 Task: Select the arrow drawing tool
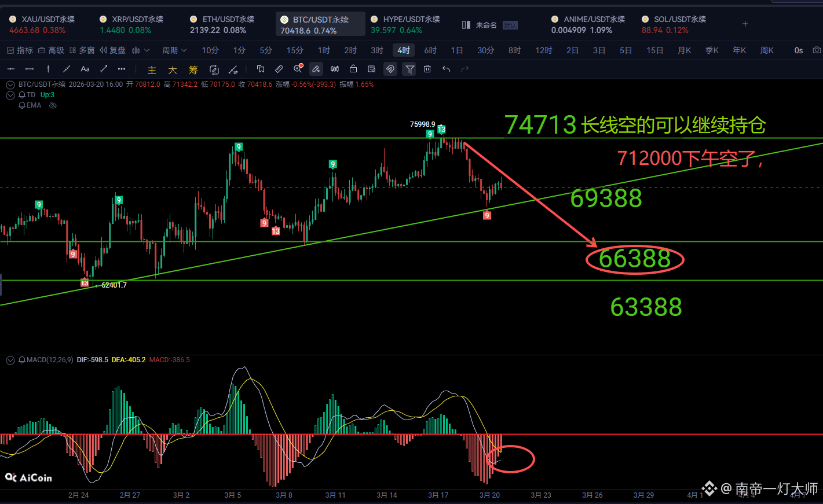click(104, 69)
